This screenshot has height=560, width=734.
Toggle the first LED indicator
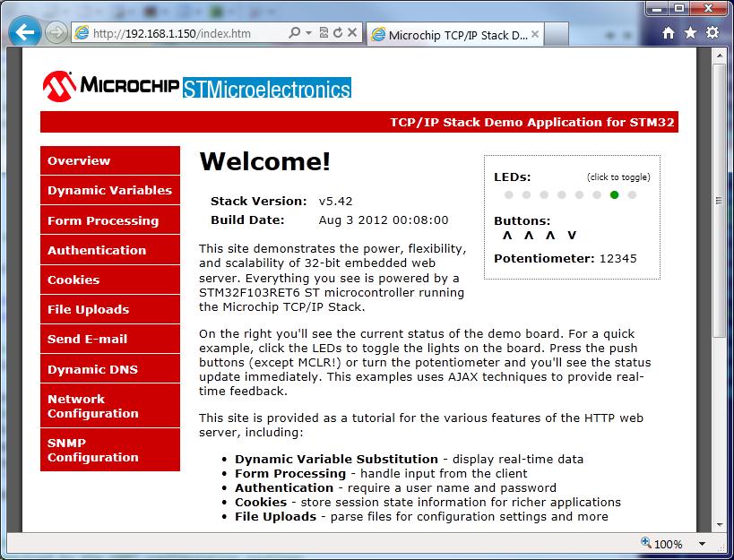[x=509, y=194]
